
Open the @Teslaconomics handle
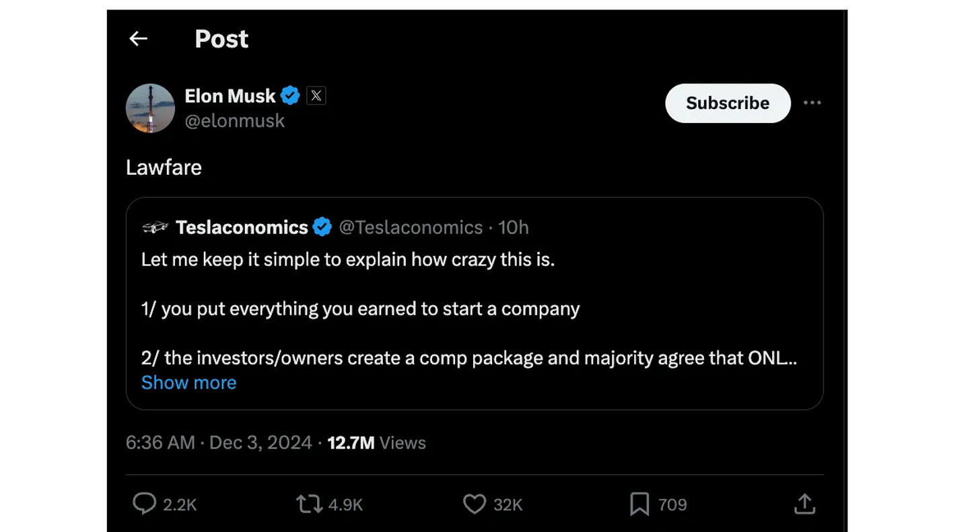click(411, 227)
